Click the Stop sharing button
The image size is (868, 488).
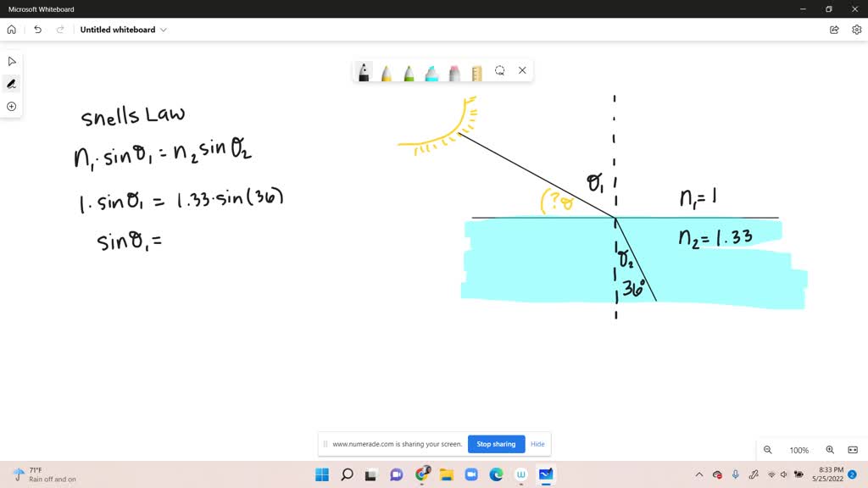point(496,444)
